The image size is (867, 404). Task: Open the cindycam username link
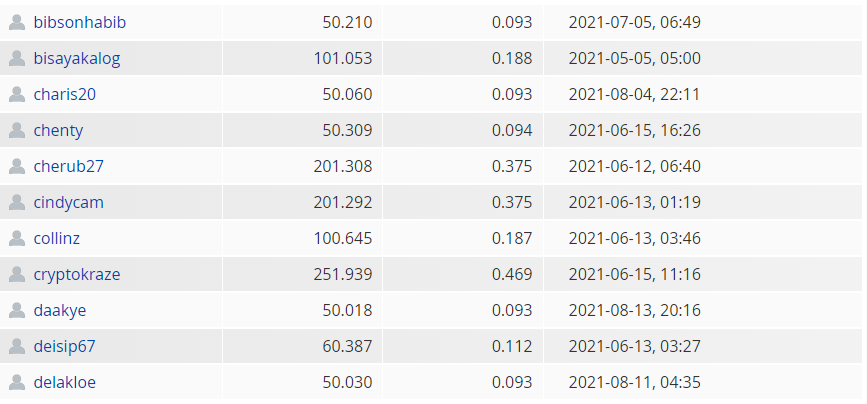[69, 203]
